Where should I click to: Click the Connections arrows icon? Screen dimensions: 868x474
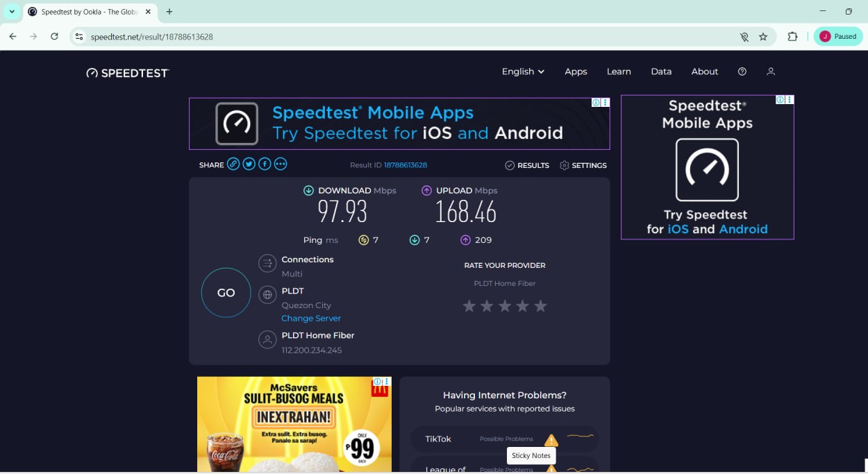267,264
